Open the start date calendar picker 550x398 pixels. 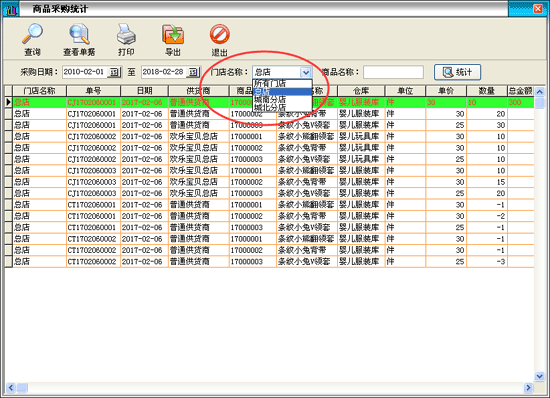114,72
